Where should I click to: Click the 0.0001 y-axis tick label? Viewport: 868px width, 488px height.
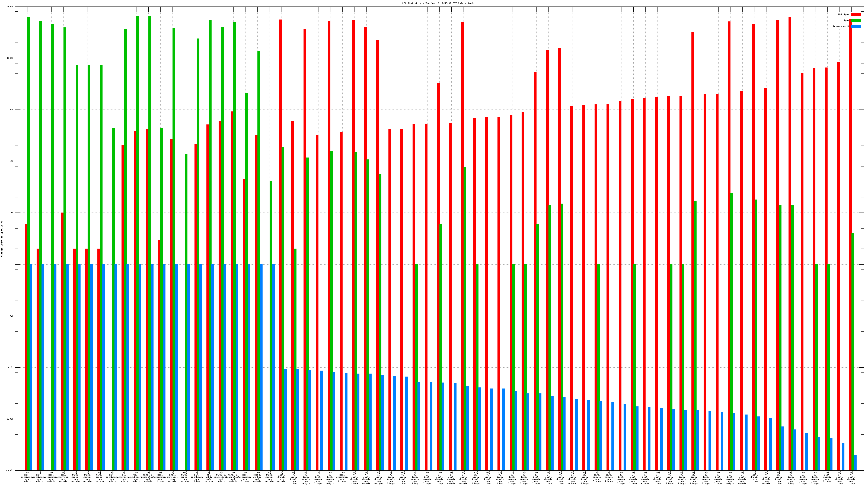coord(10,470)
